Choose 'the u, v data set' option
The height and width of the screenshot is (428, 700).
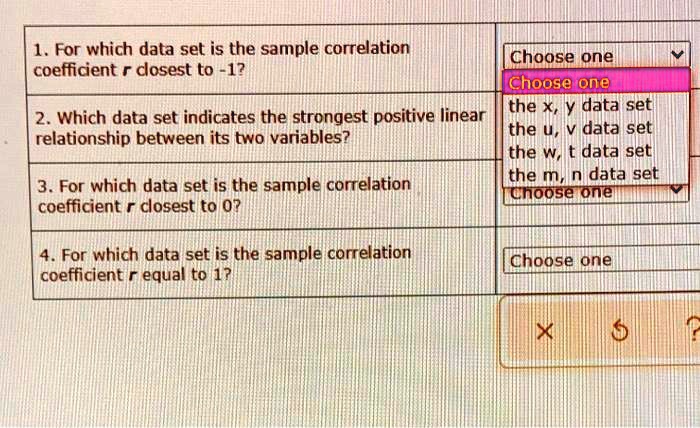(580, 128)
